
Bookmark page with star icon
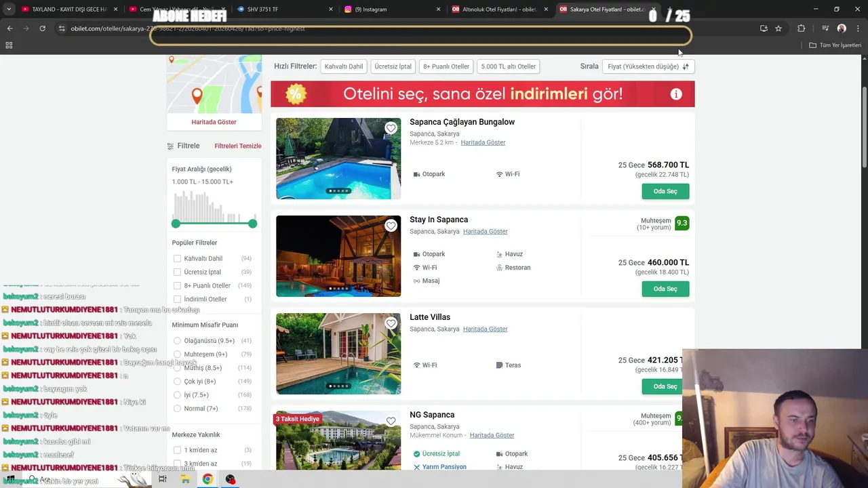point(778,28)
